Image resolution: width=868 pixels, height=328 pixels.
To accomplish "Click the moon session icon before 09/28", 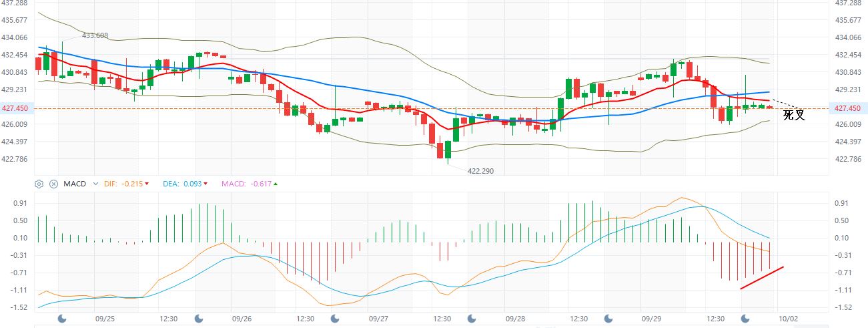I will click(472, 319).
